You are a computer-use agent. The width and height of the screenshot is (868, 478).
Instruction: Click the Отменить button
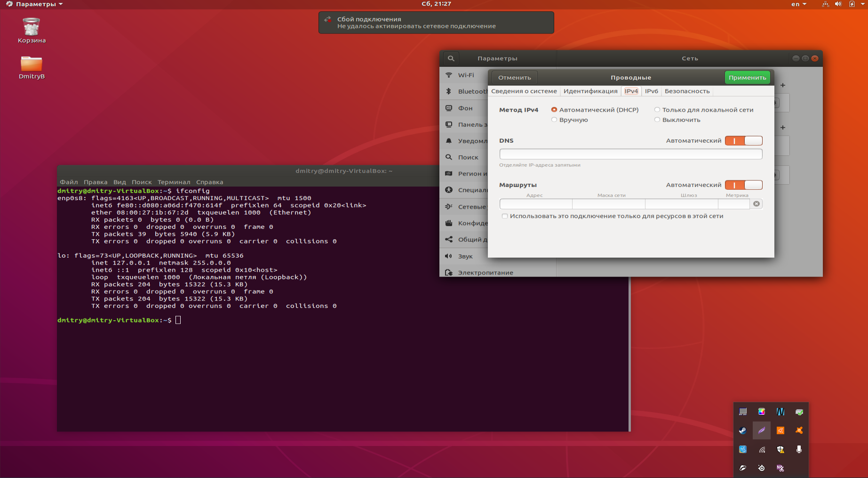tap(514, 77)
